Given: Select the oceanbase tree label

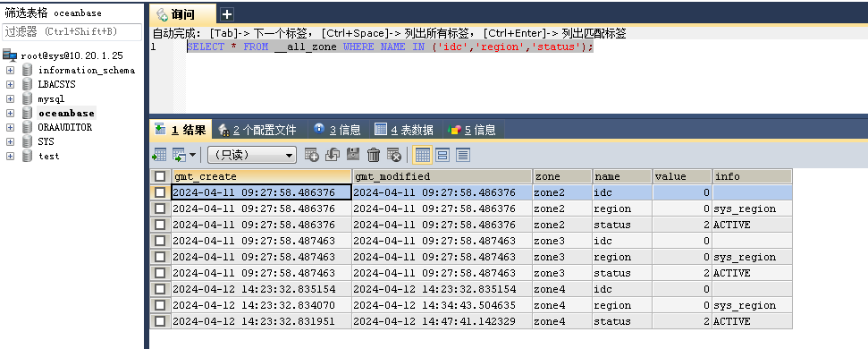Looking at the screenshot, I should point(66,113).
